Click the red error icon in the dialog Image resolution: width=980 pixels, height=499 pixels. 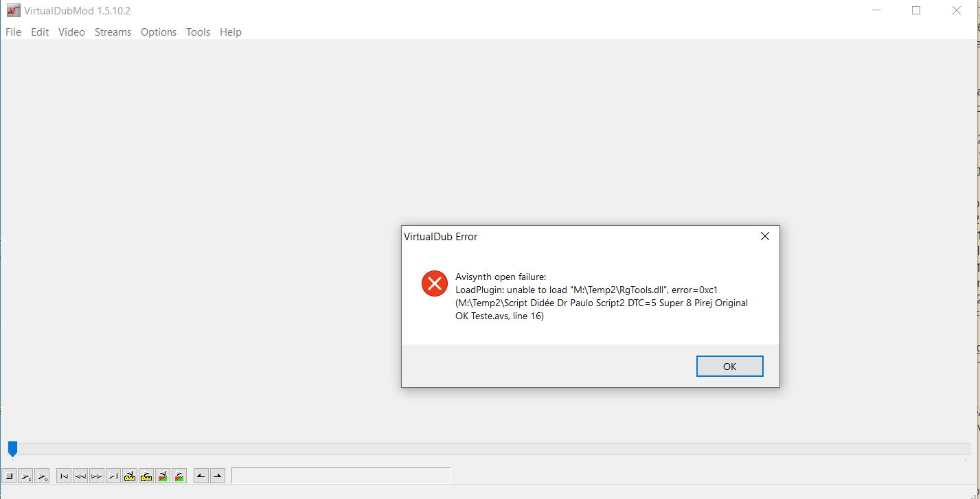tap(435, 283)
